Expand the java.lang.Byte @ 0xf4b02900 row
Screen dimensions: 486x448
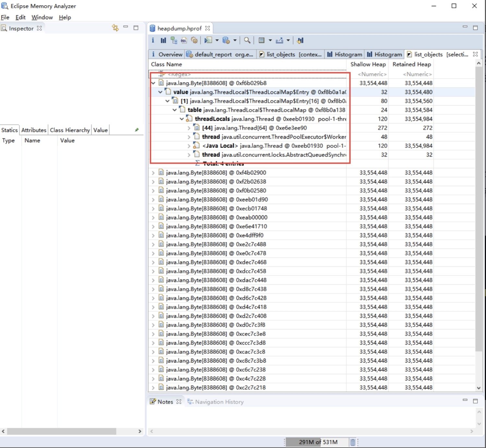pyautogui.click(x=153, y=173)
